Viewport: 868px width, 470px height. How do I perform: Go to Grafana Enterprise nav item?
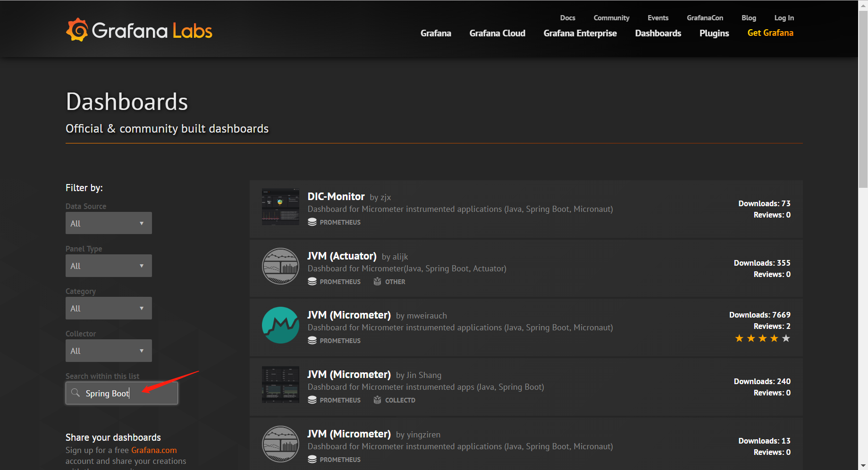[580, 33]
